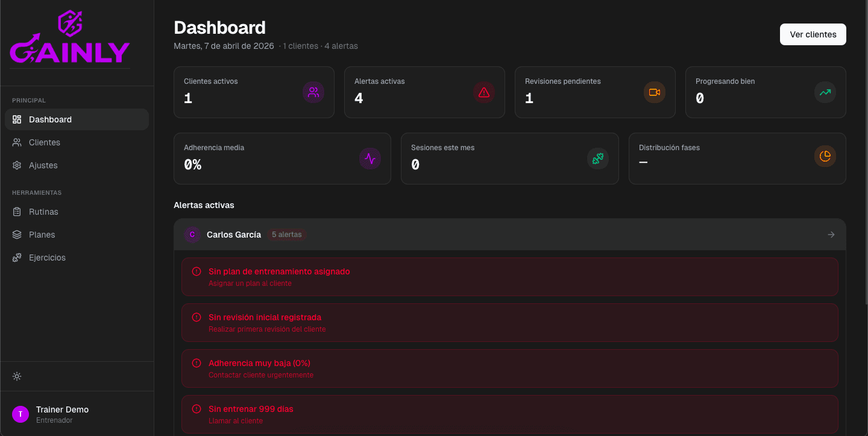Click the video camera icon on Revisiones pendientes
The width and height of the screenshot is (868, 436).
tap(655, 92)
